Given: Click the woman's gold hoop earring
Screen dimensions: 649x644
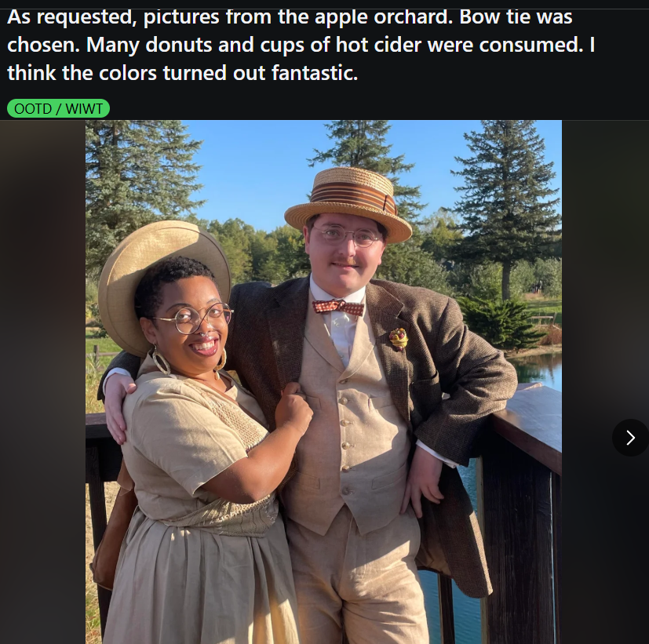Looking at the screenshot, I should [x=161, y=360].
